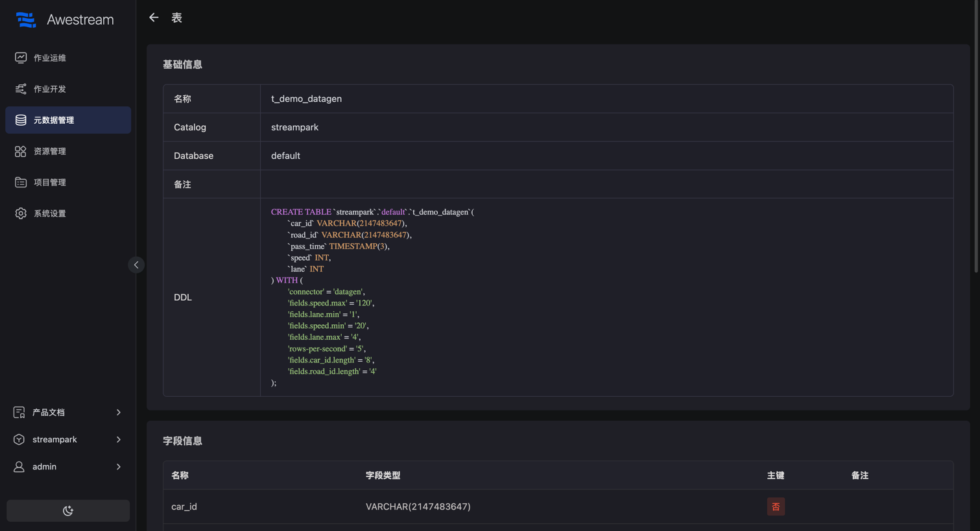Click the table name value t_demo_datagen

306,99
